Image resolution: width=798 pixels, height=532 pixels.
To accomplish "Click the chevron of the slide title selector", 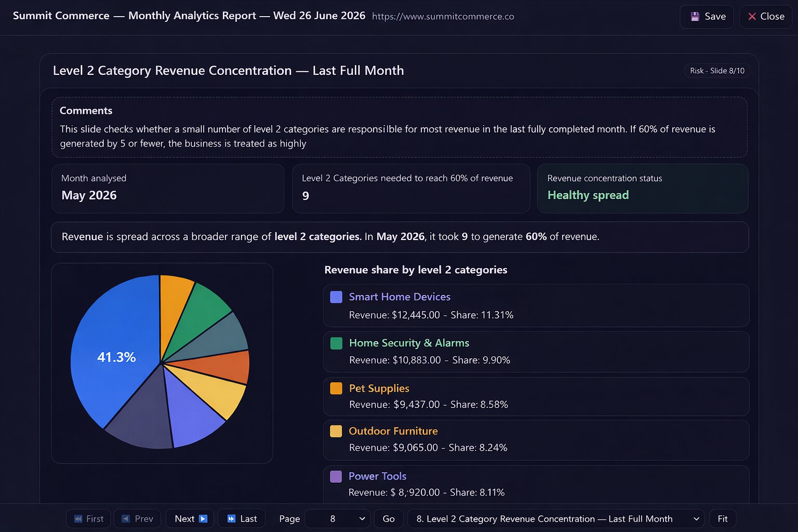I will pyautogui.click(x=696, y=519).
